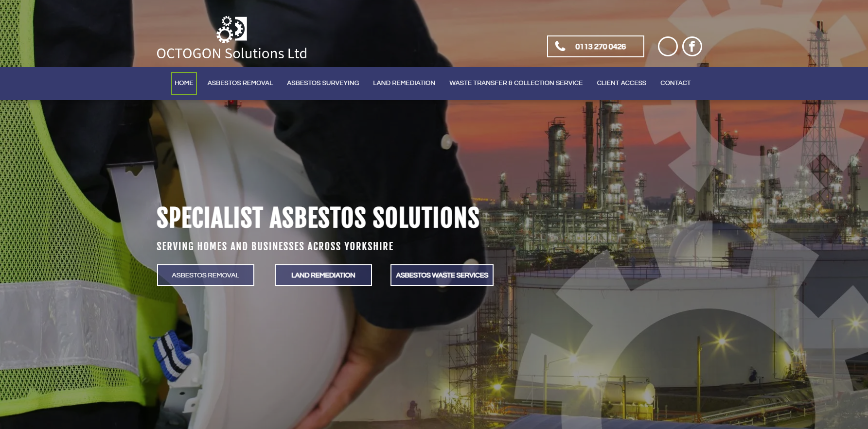This screenshot has width=868, height=429.
Task: Open LAND REMEDIATION in the navigation bar
Action: (x=404, y=83)
